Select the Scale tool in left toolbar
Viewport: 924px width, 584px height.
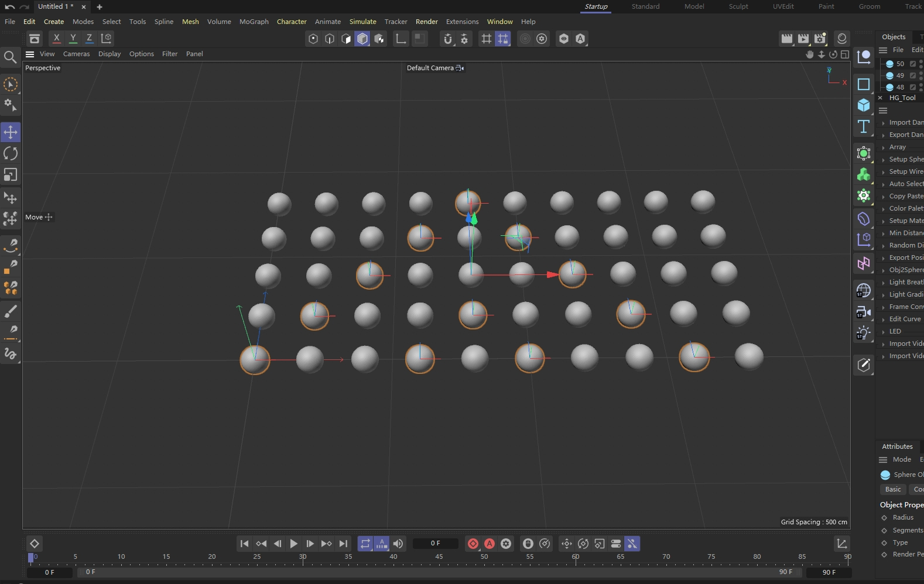point(11,175)
